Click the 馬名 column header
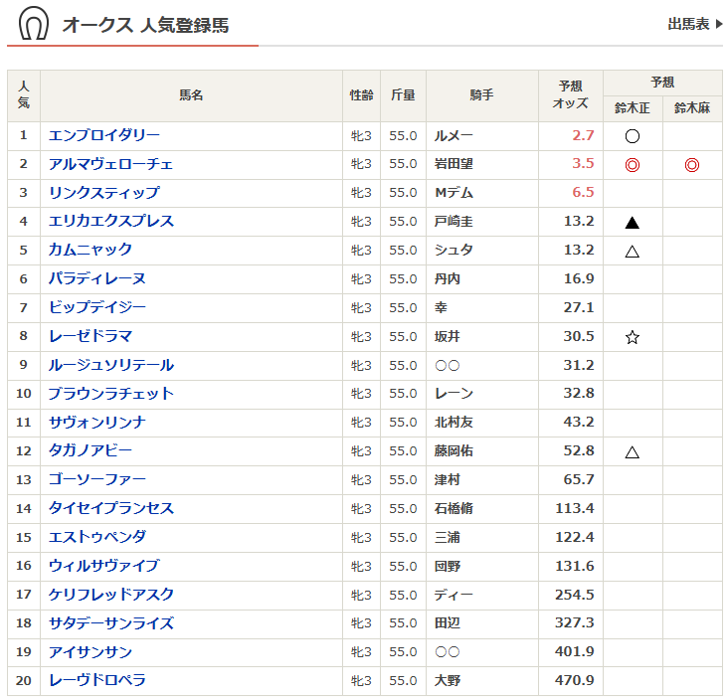The width and height of the screenshot is (728, 700). (x=191, y=95)
